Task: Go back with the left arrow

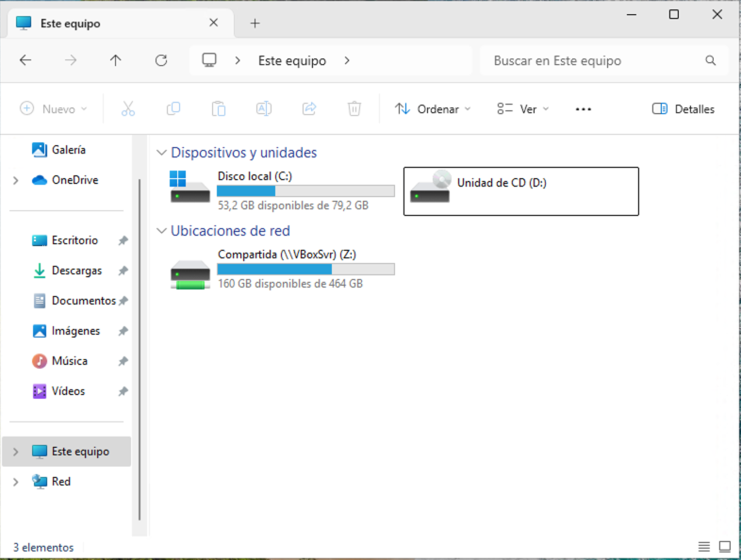Action: (25, 60)
